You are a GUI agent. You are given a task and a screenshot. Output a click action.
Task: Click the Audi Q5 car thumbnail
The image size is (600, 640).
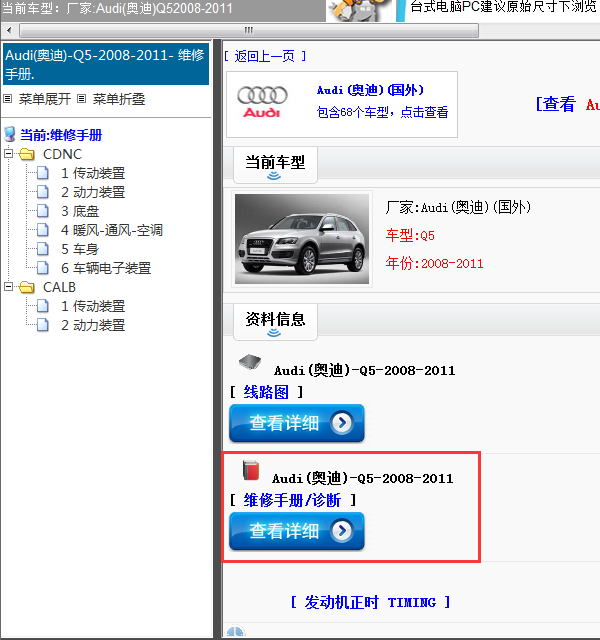click(x=302, y=239)
